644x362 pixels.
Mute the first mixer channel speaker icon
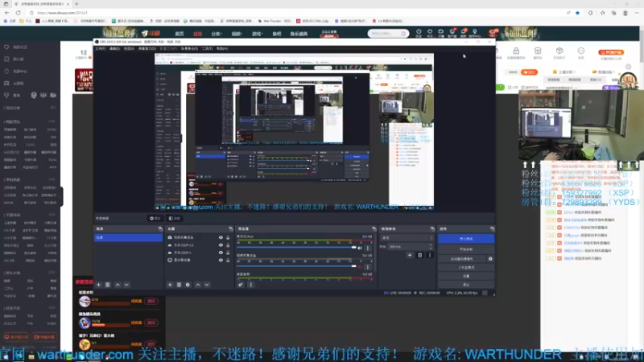pyautogui.click(x=360, y=248)
